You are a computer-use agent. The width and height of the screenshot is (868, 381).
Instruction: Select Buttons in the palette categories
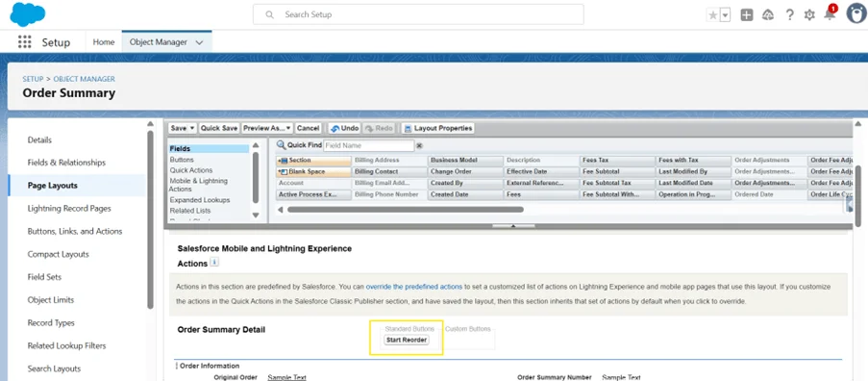click(x=182, y=160)
